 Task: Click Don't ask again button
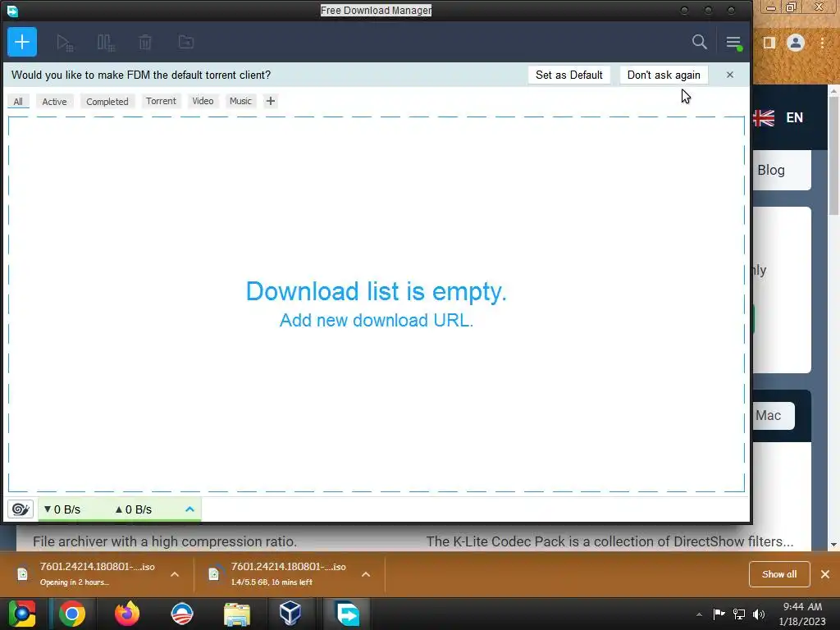664,75
